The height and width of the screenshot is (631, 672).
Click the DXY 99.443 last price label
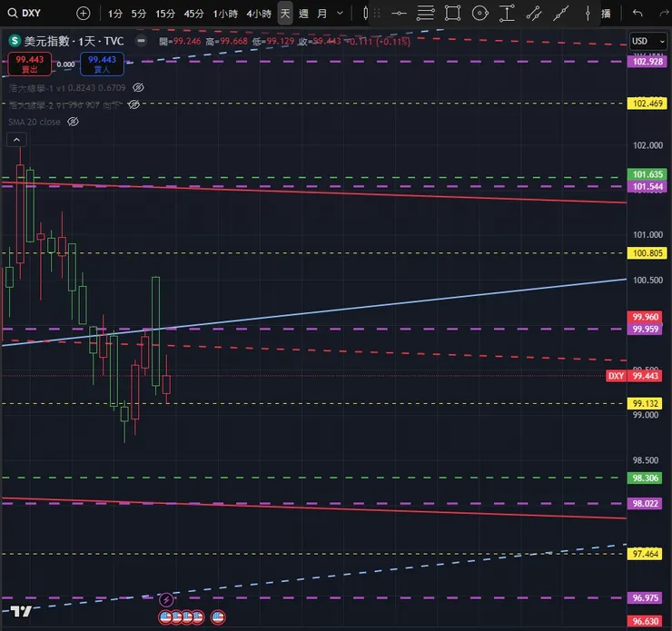pos(634,376)
